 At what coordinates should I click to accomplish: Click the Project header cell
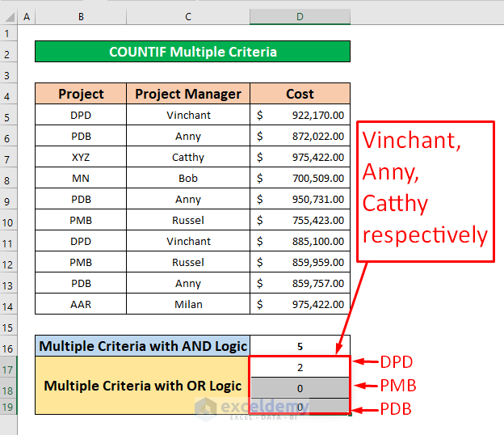pyautogui.click(x=81, y=94)
